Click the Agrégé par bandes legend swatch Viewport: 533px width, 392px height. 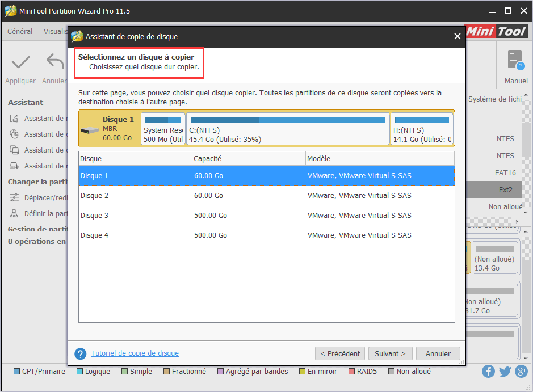point(221,371)
